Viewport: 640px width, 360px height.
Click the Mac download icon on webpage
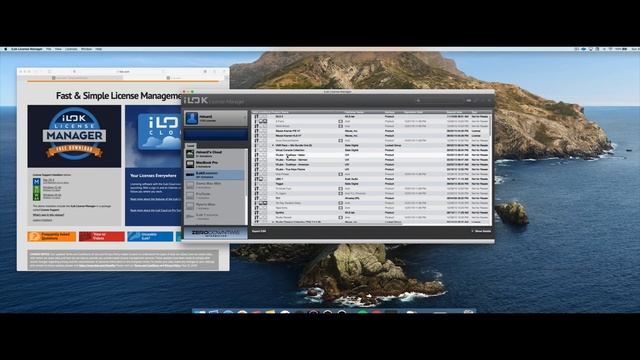coord(36,181)
